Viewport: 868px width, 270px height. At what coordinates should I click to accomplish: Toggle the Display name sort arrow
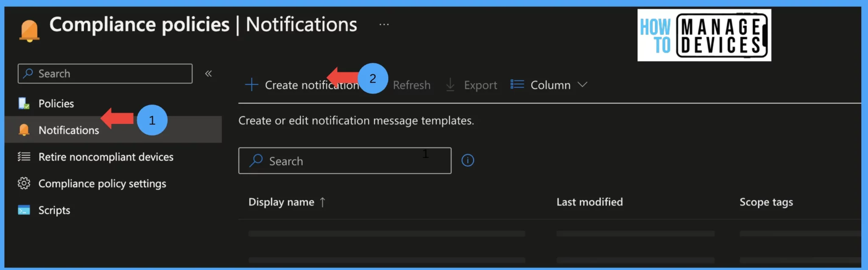point(323,202)
